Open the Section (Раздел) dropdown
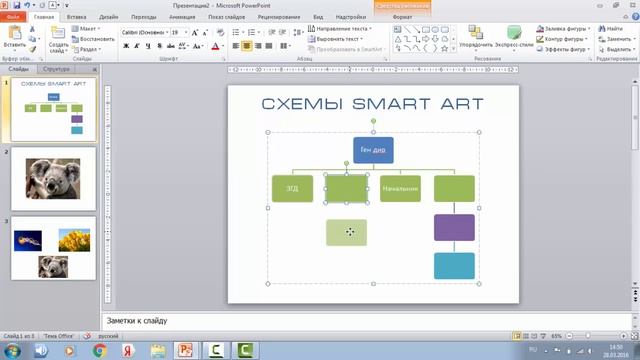Image resolution: width=640 pixels, height=360 pixels. pyautogui.click(x=86, y=49)
